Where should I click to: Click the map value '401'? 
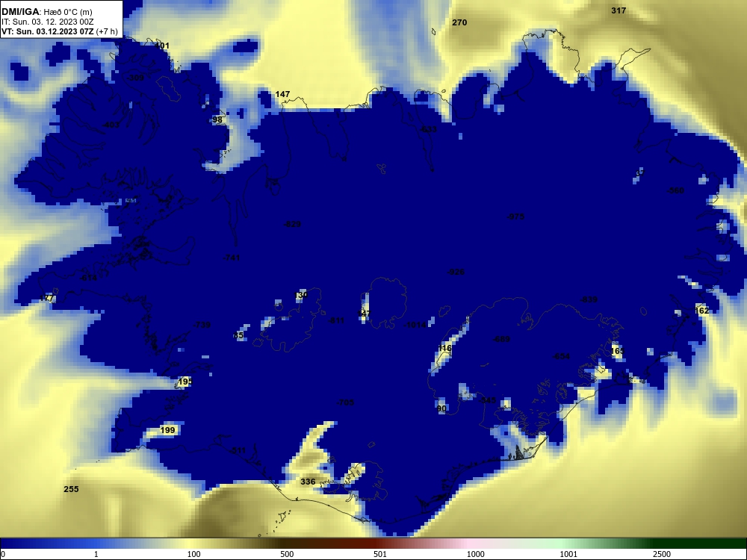[162, 46]
